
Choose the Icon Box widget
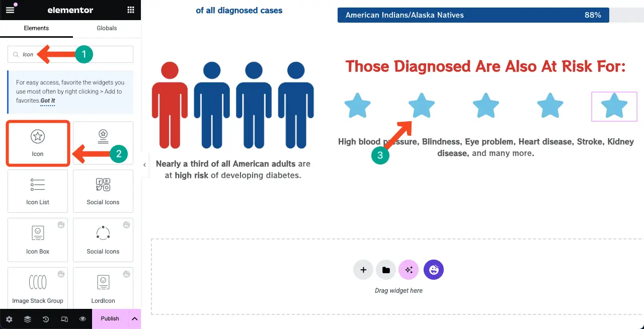click(38, 240)
